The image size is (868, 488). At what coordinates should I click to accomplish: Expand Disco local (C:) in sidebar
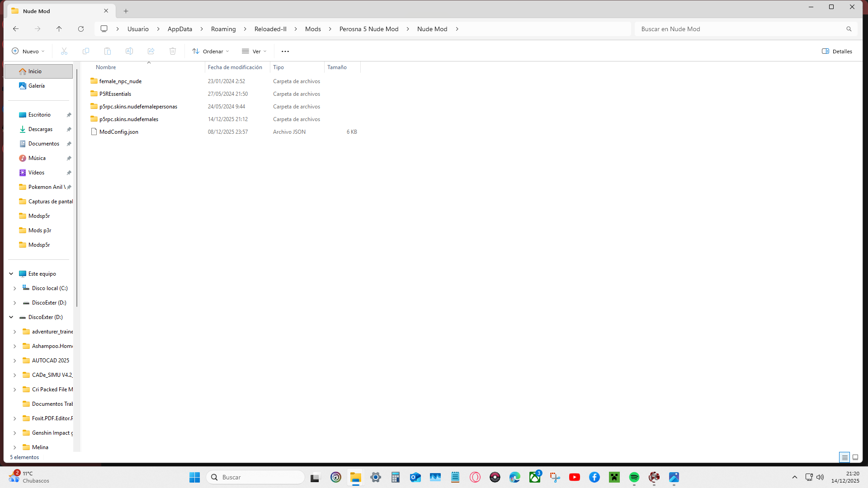click(x=14, y=288)
